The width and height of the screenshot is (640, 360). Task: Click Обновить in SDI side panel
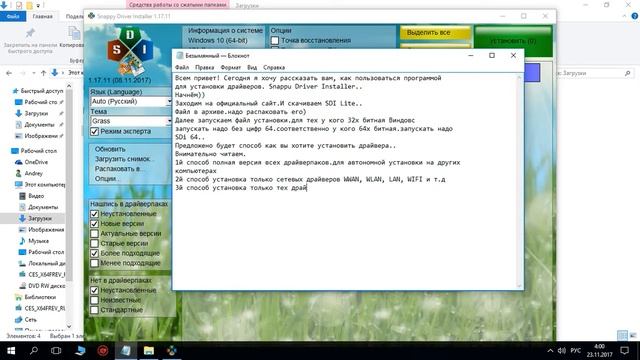click(110, 149)
